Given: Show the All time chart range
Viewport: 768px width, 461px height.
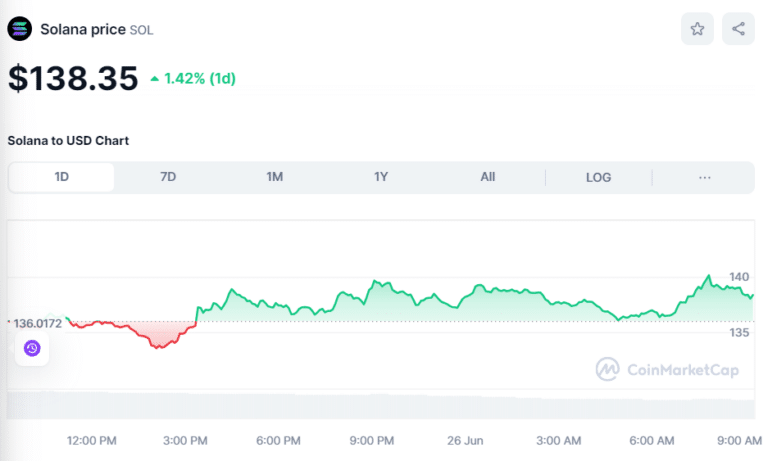Looking at the screenshot, I should click(488, 177).
